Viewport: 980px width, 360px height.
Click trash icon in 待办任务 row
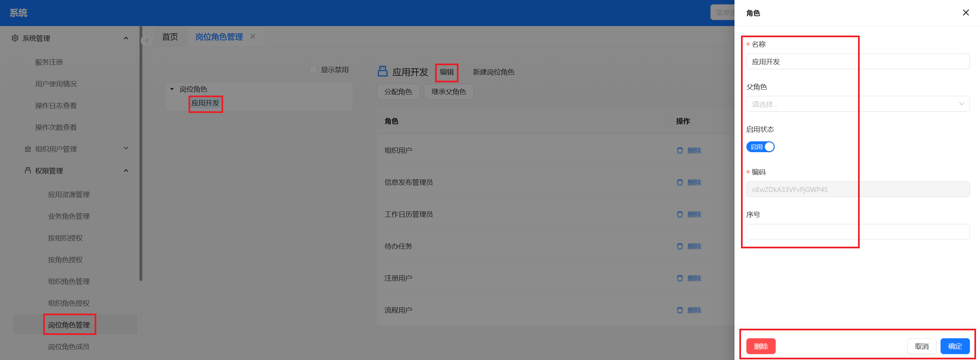click(680, 246)
